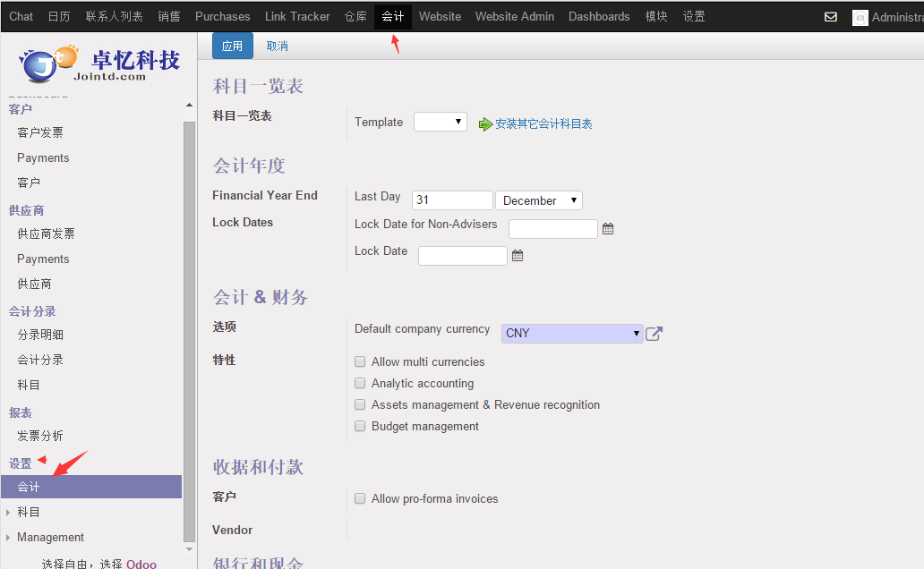
Task: Click the Last Day input field
Action: click(452, 200)
